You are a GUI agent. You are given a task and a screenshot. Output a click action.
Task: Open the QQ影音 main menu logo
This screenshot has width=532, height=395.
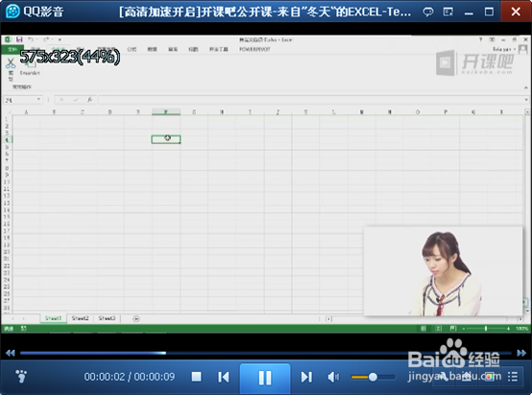click(x=12, y=12)
